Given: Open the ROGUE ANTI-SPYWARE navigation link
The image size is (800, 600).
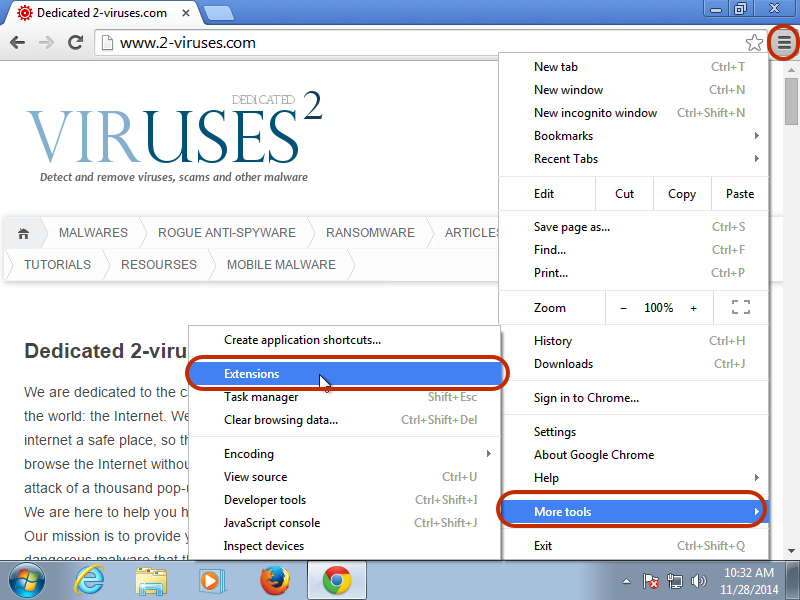Looking at the screenshot, I should pyautogui.click(x=227, y=233).
